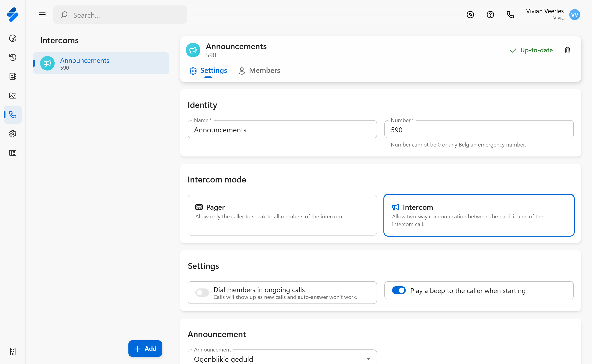Click the Number input field

(479, 130)
